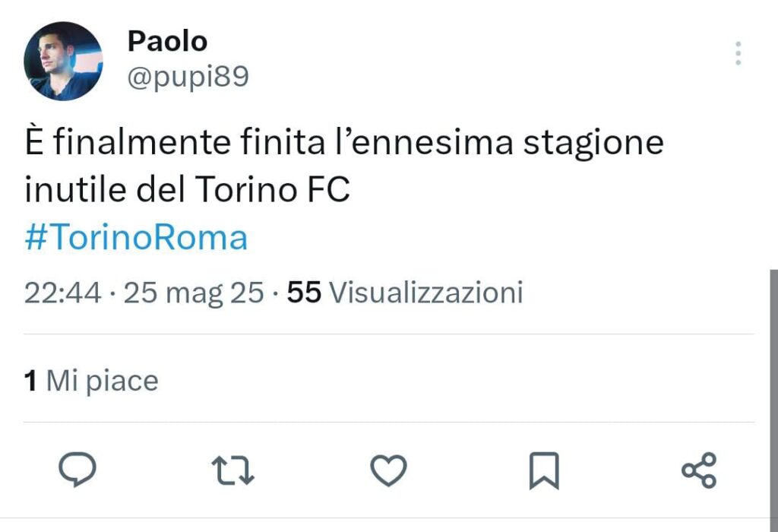Viewport: 778px width, 532px height.
Task: Like the tweet with the heart icon
Action: 388,470
